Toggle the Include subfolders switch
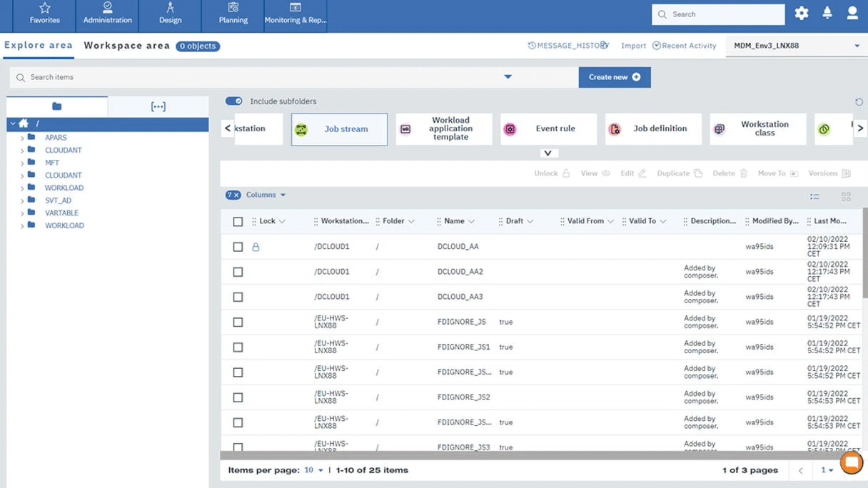868x488 pixels. (234, 101)
